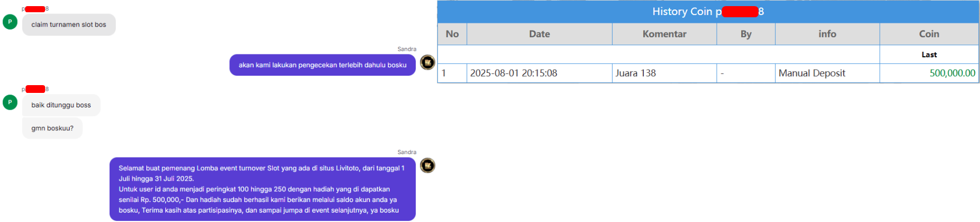Click the 'akan kami lakukan pengecekan' reply bubble
This screenshot has height=222, width=980.
pos(323,65)
